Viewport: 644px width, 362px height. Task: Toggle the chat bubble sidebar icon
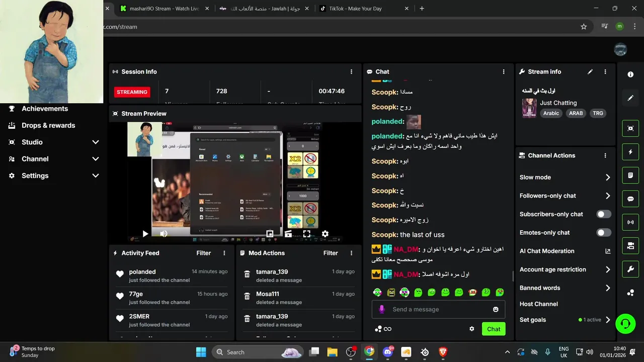(630, 199)
